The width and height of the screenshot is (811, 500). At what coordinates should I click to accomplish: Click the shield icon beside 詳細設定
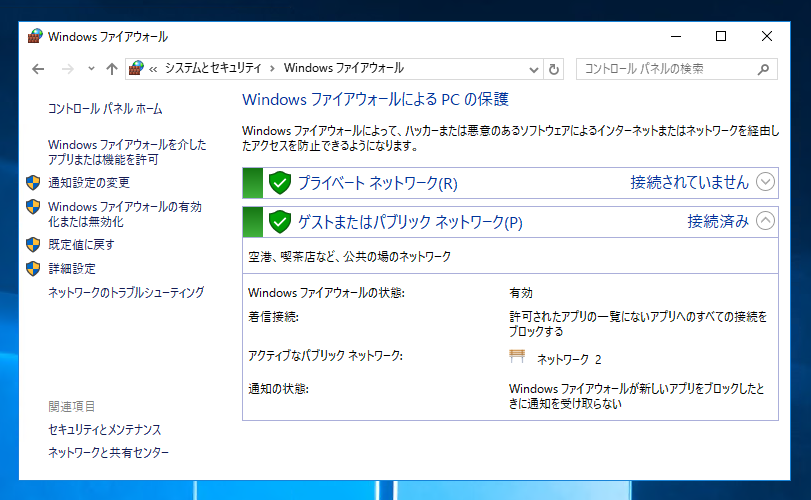point(33,268)
